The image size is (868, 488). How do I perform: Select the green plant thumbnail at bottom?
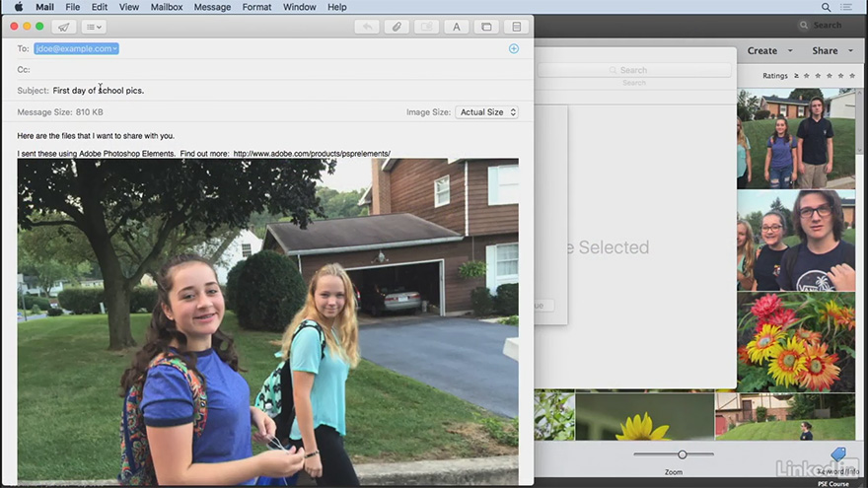pyautogui.click(x=554, y=417)
